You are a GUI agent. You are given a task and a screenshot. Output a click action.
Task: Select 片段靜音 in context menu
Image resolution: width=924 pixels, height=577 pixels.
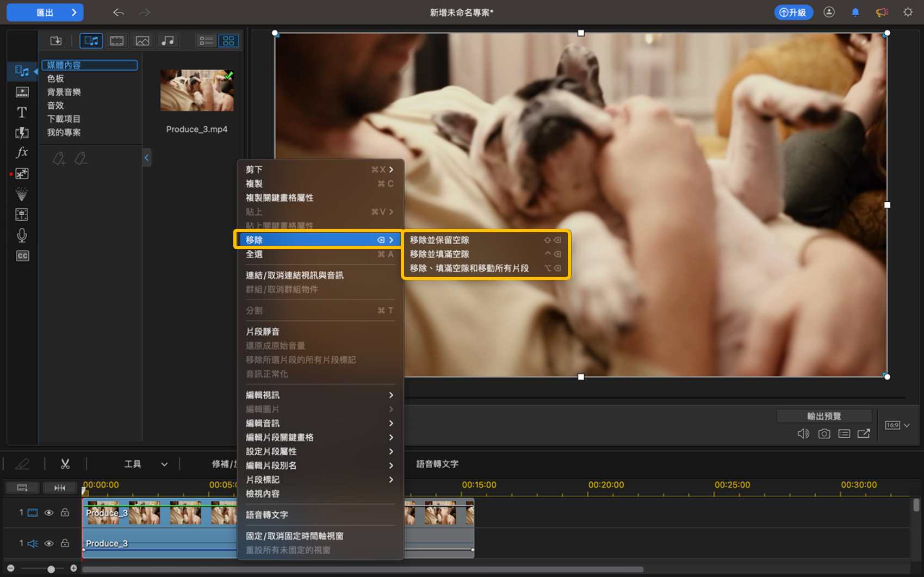click(320, 332)
